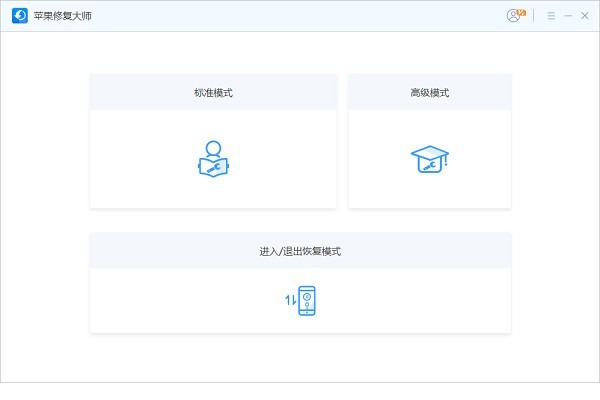Click the orange VIP badge on the account icon
This screenshot has height=400, width=600.
click(x=521, y=12)
